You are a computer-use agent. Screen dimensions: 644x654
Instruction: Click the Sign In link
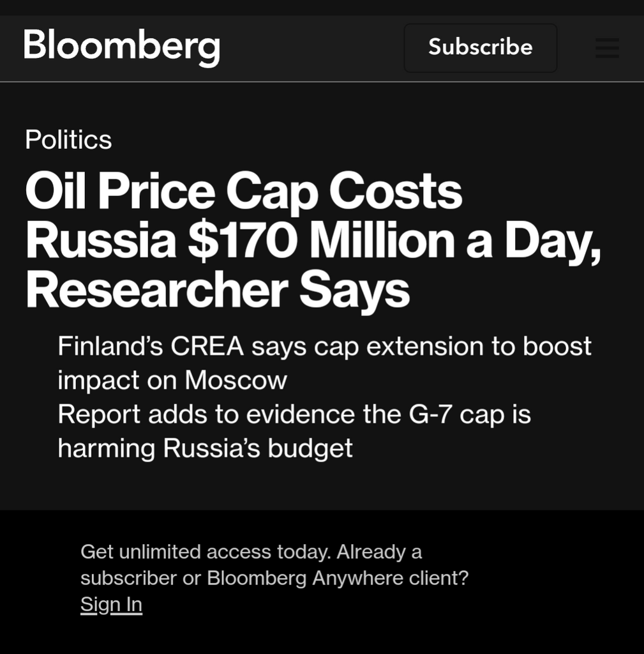click(111, 604)
